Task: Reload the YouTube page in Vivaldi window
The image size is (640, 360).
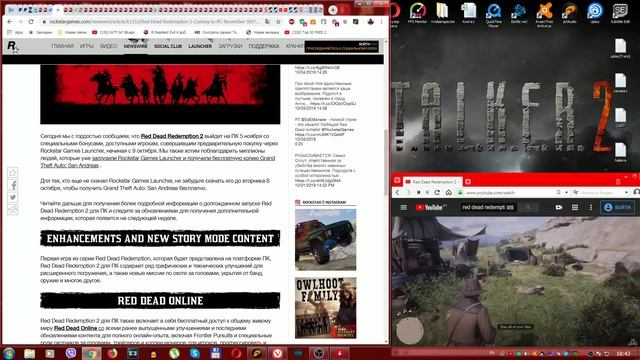Action: click(x=437, y=192)
